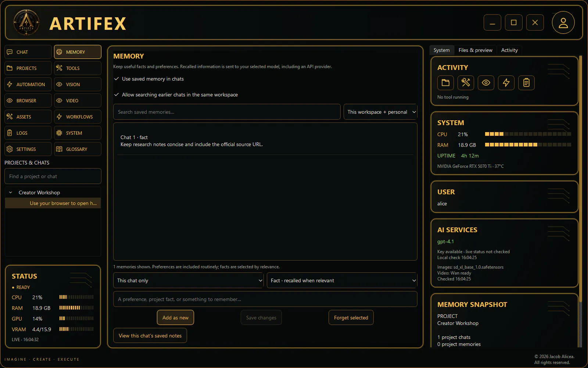Open the Tools section
This screenshot has width=588, height=368.
pyautogui.click(x=78, y=68)
